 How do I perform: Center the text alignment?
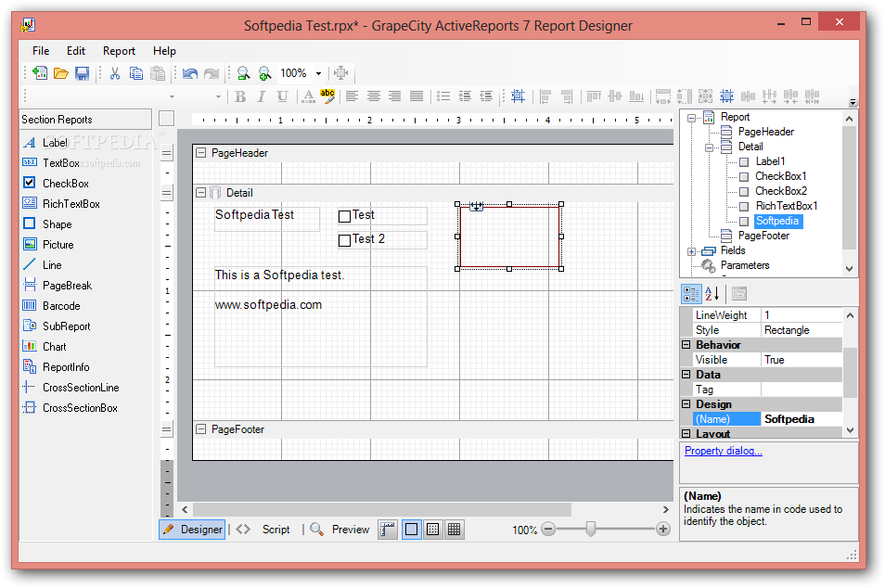[x=374, y=96]
